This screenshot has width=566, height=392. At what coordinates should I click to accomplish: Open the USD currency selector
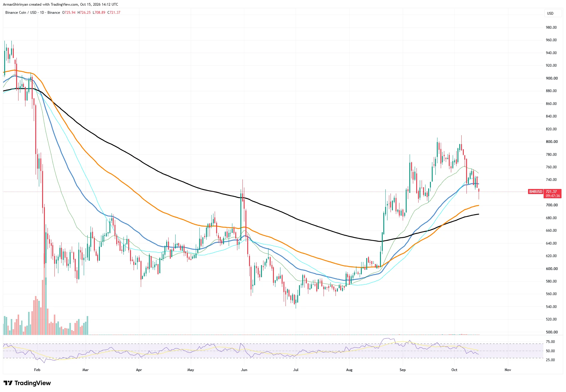coord(553,13)
